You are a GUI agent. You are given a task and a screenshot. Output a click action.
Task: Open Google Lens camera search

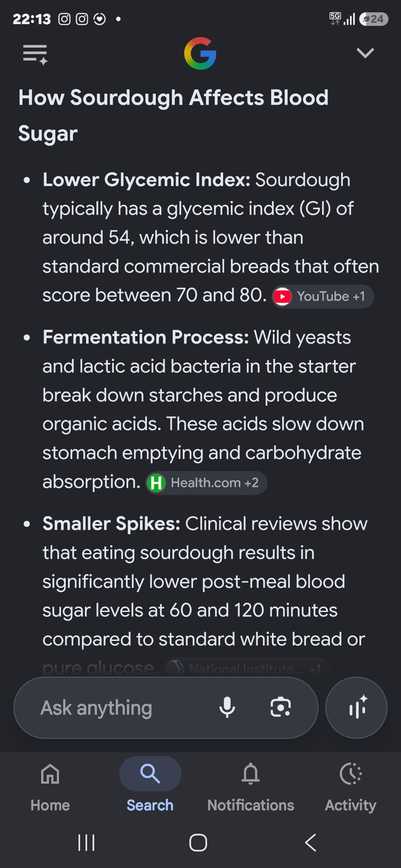coord(280,707)
